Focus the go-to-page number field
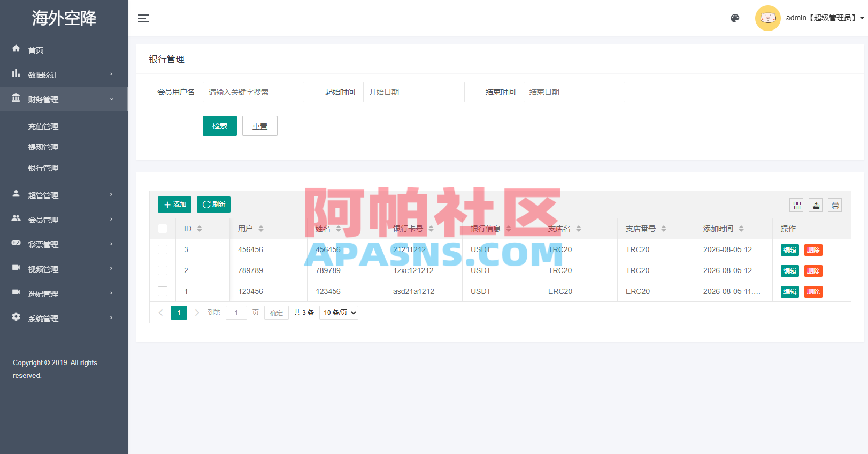Viewport: 868px width, 454px height. tap(236, 313)
